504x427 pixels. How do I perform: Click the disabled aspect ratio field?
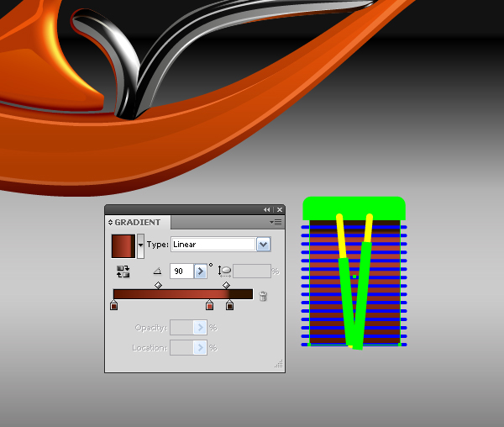[x=252, y=271]
